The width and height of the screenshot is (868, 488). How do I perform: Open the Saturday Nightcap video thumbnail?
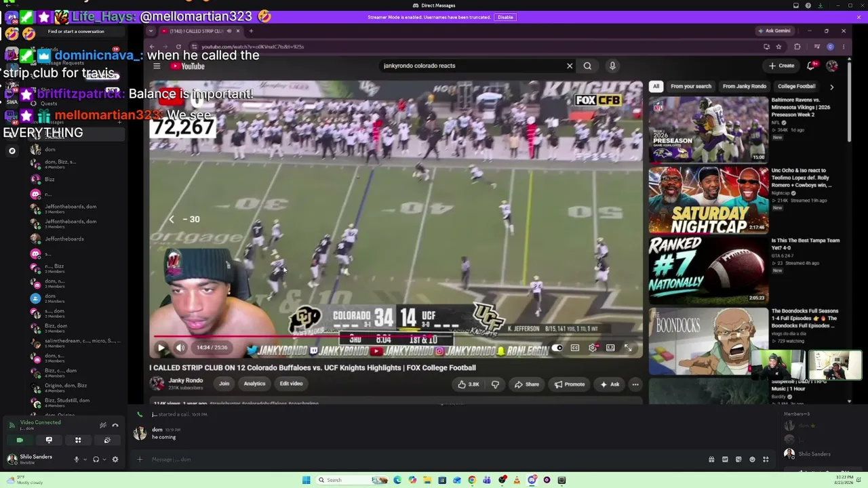pos(708,200)
